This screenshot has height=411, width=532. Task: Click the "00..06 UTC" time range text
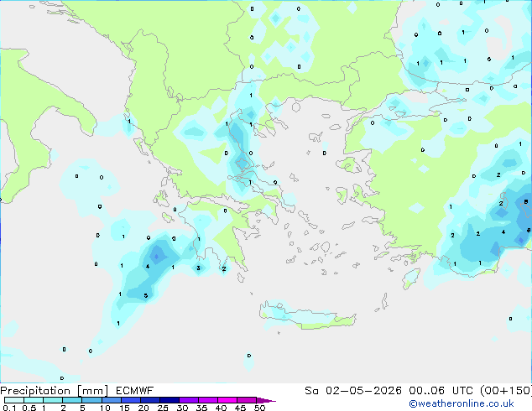coord(441,391)
